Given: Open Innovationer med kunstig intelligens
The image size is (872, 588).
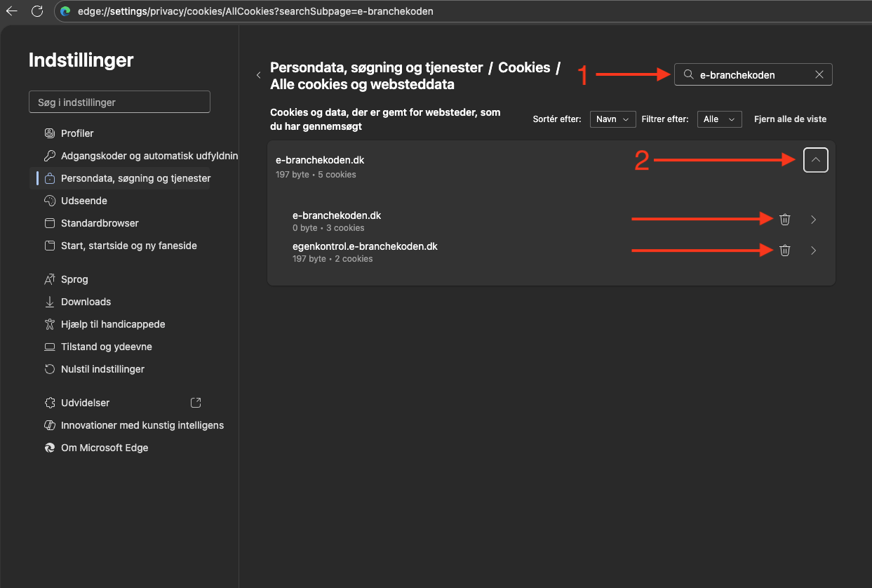Looking at the screenshot, I should tap(142, 425).
